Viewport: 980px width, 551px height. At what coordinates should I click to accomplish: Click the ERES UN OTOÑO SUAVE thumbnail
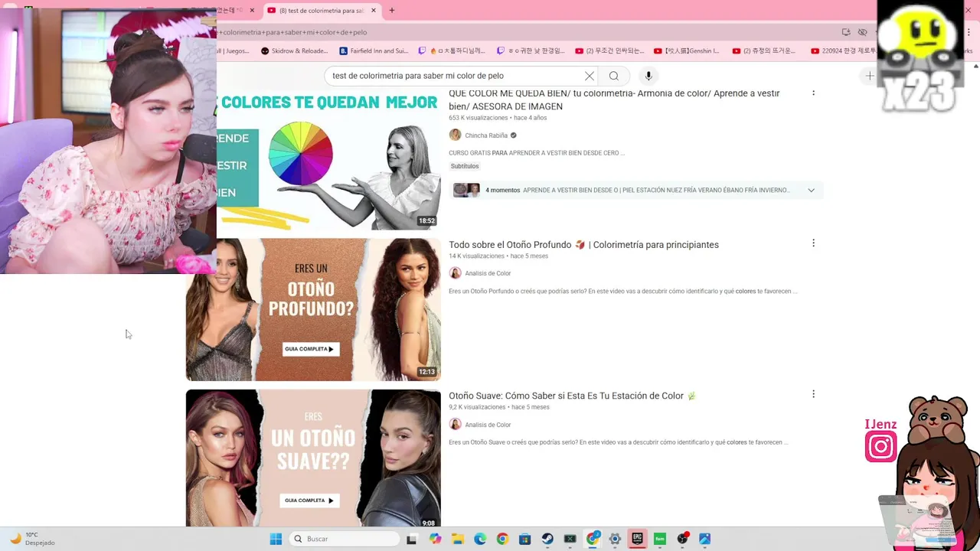[x=313, y=458]
